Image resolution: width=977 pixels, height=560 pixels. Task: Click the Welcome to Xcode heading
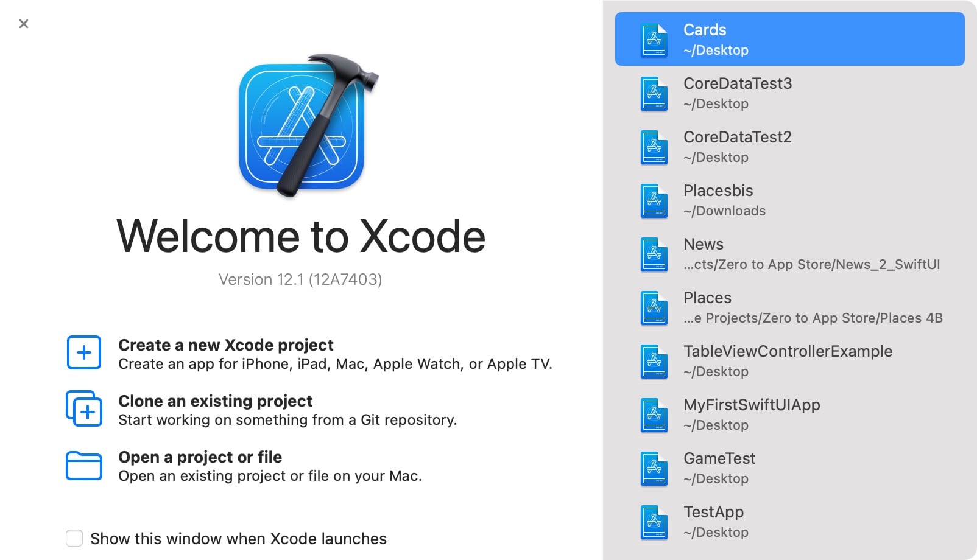(301, 236)
